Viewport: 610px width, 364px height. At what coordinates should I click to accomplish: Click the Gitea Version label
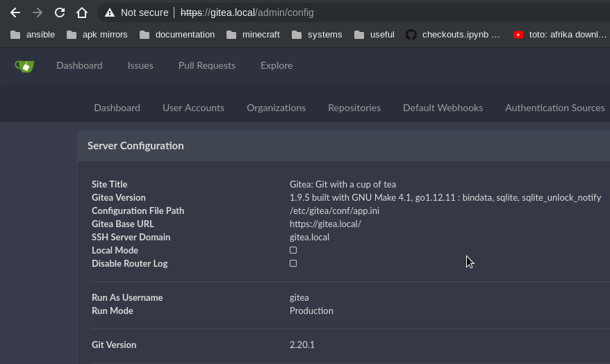119,197
